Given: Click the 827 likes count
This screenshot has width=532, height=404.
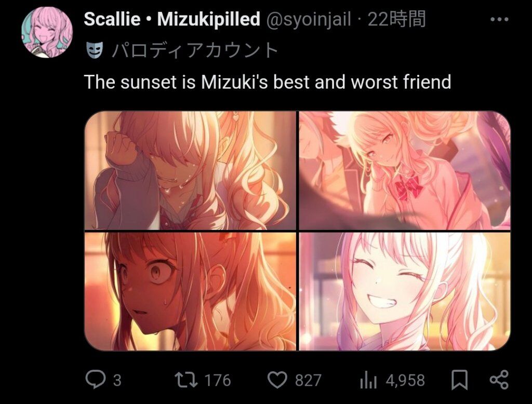Looking at the screenshot, I should 308,380.
